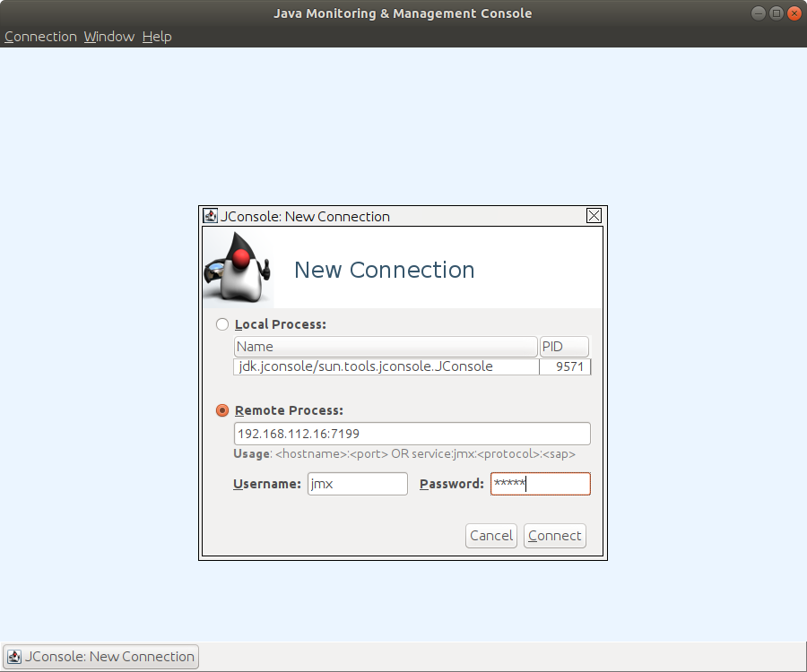The image size is (807, 672).
Task: Minimize the Java Monitoring console window
Action: click(758, 13)
